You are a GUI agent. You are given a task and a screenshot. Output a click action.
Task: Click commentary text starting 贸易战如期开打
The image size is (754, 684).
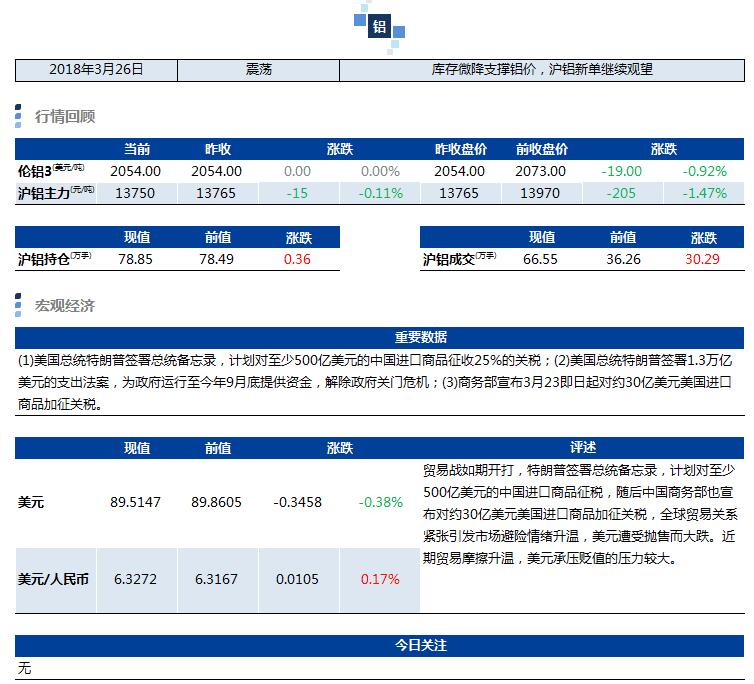579,514
